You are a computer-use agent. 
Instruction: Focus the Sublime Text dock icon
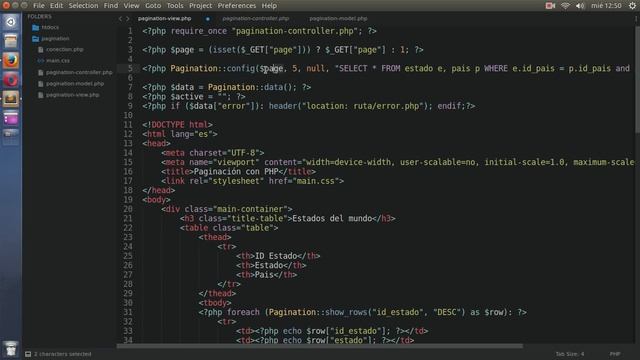coord(11,99)
